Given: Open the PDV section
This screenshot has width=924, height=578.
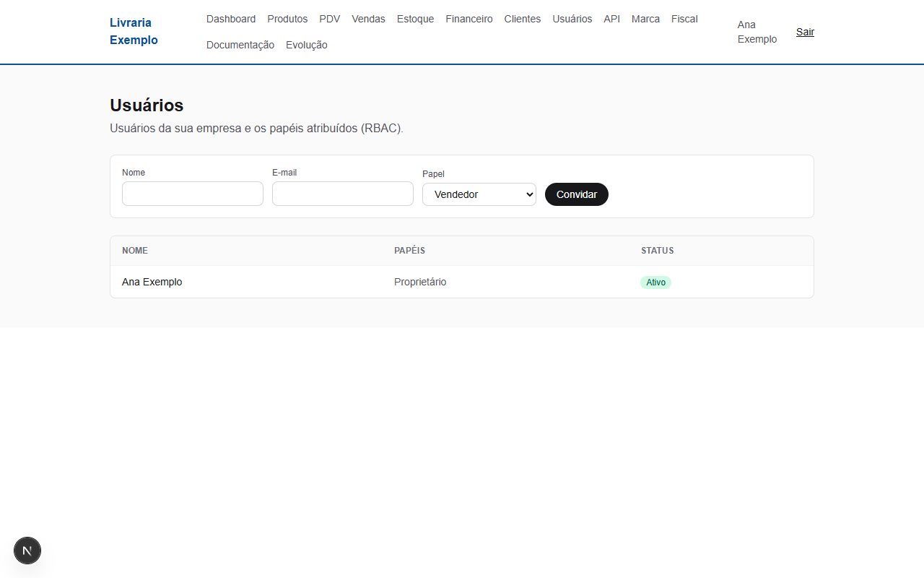Looking at the screenshot, I should tap(330, 19).
